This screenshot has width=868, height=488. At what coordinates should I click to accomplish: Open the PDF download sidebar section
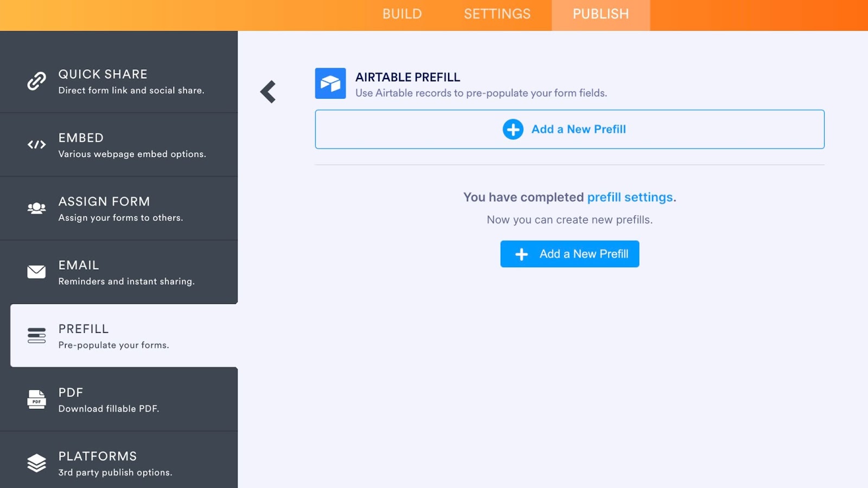pos(119,400)
